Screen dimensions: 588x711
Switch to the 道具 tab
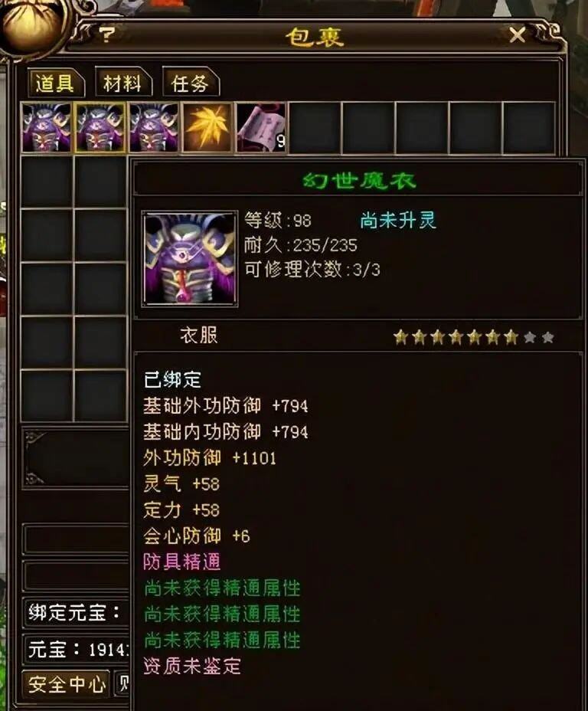click(x=55, y=84)
